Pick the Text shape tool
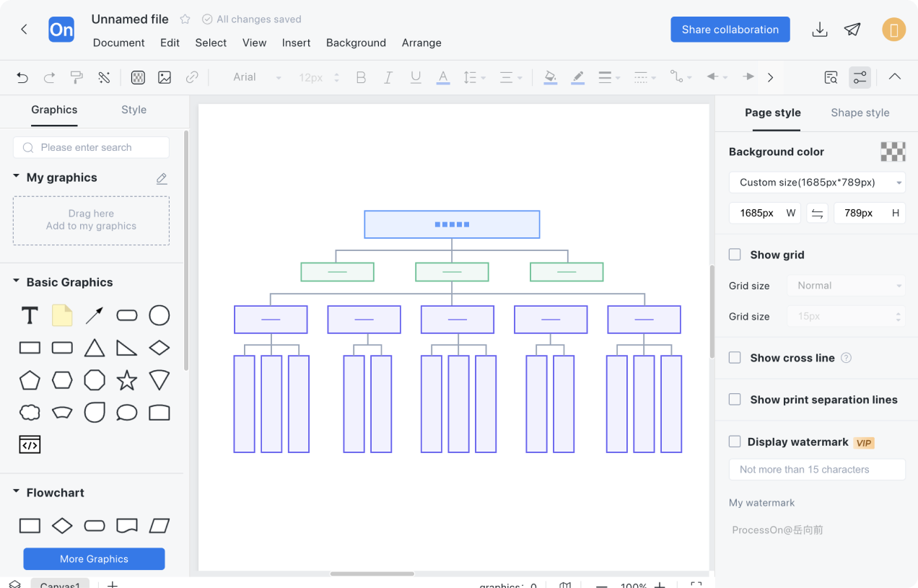 (x=30, y=315)
